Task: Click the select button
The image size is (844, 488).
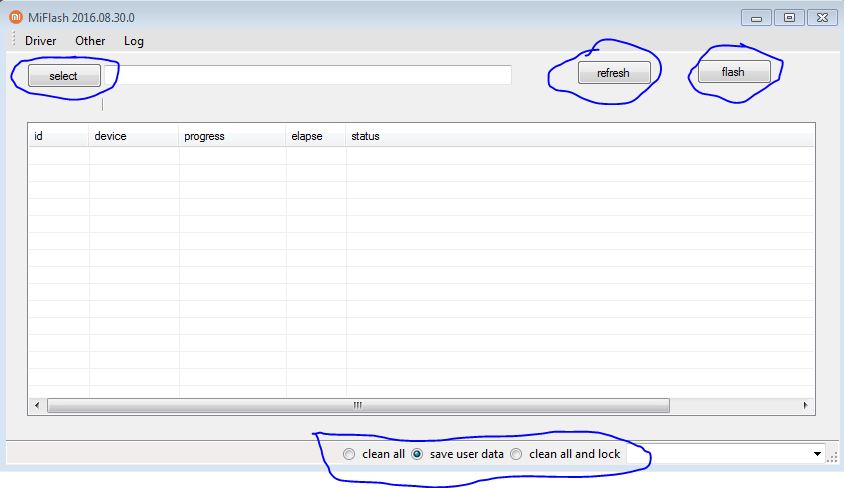Action: tap(64, 76)
